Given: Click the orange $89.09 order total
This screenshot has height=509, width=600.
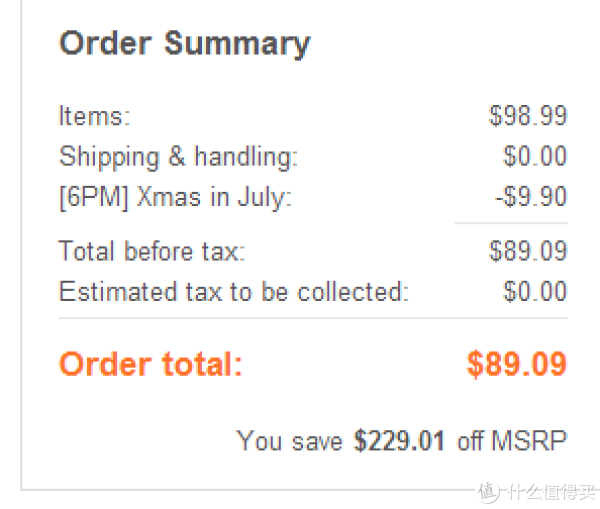Looking at the screenshot, I should (517, 364).
